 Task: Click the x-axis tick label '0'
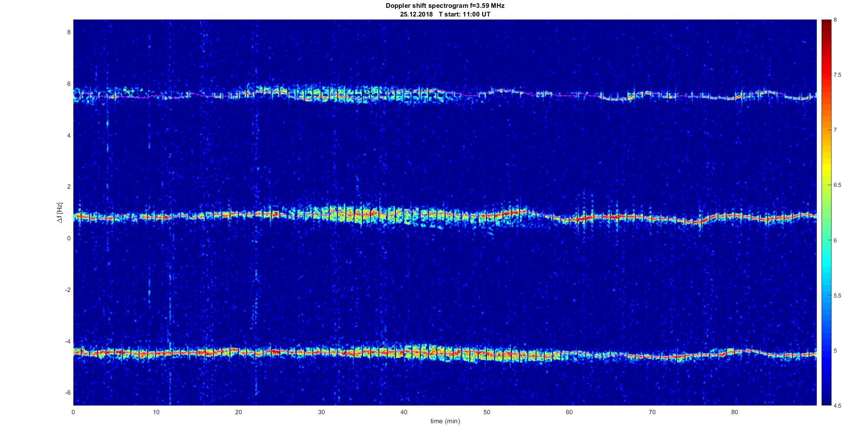point(73,412)
